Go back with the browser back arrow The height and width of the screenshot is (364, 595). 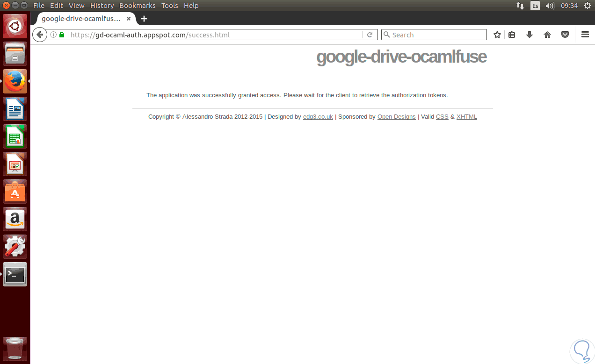coord(40,35)
